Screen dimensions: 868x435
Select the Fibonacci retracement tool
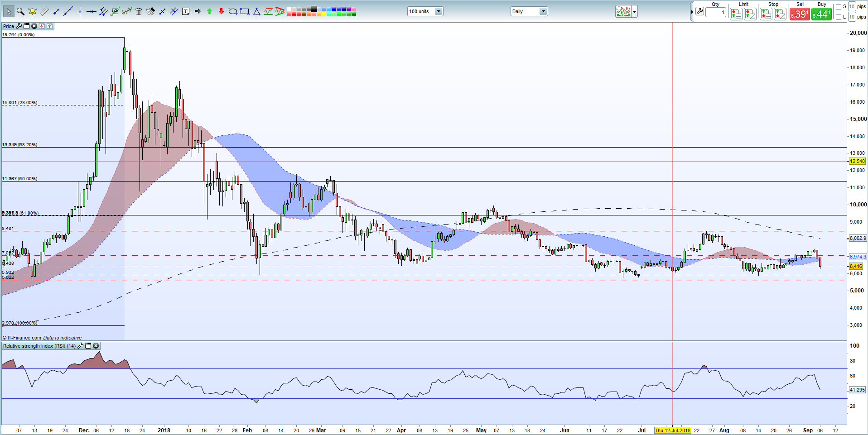[115, 11]
